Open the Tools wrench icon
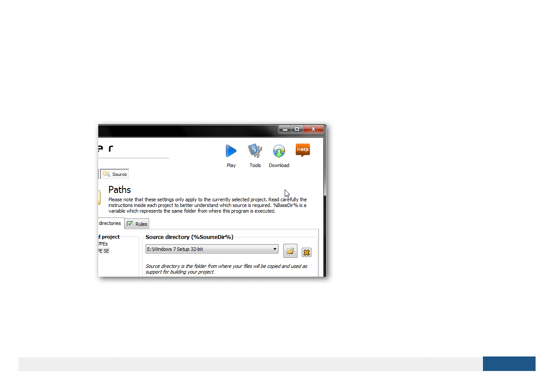This screenshot has width=554, height=392. [255, 151]
